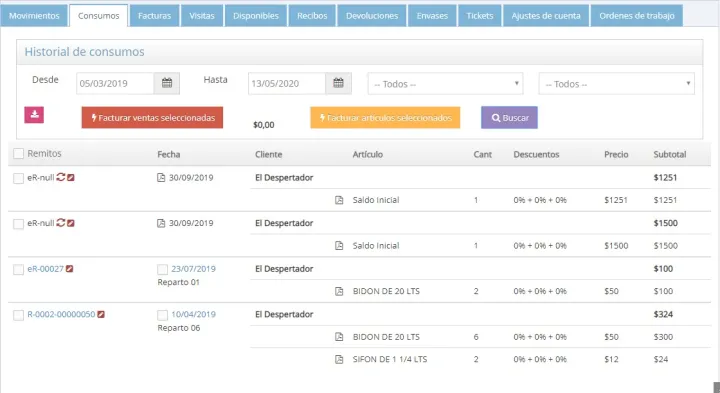Click the Descuentos column header
Screen dimensions: 720x393
(536, 154)
